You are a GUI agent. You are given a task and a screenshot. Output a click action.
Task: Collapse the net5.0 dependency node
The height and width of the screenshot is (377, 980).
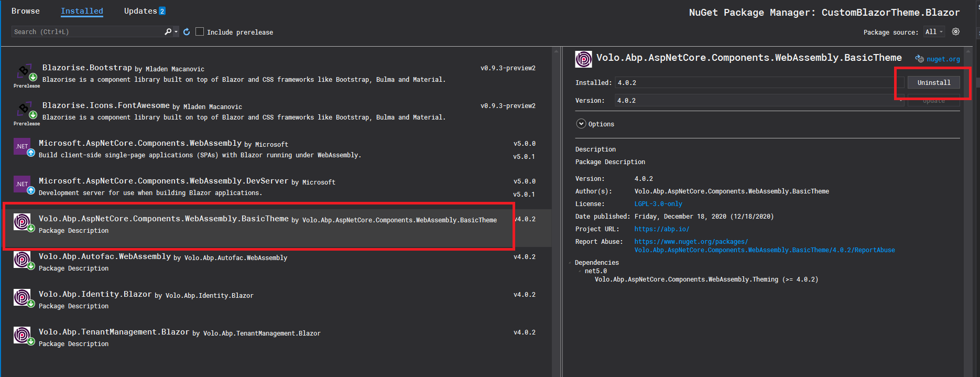pos(580,271)
